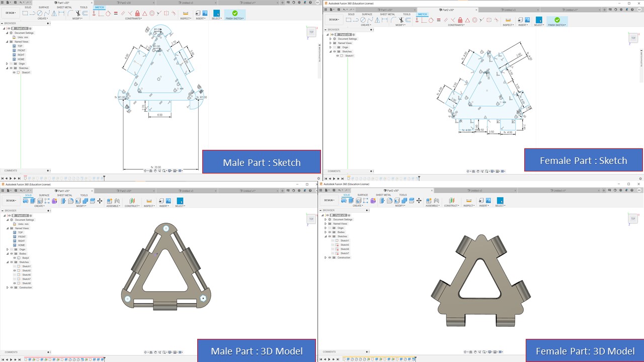
Task: Click timeline go-to-start button in Female Part 3D window
Action: (320, 359)
